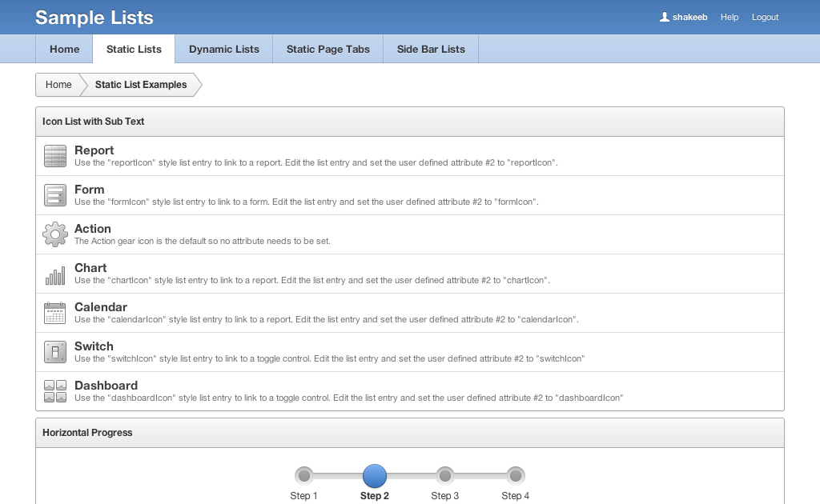Jump to Step 3 progress marker
820x504 pixels.
coord(445,476)
